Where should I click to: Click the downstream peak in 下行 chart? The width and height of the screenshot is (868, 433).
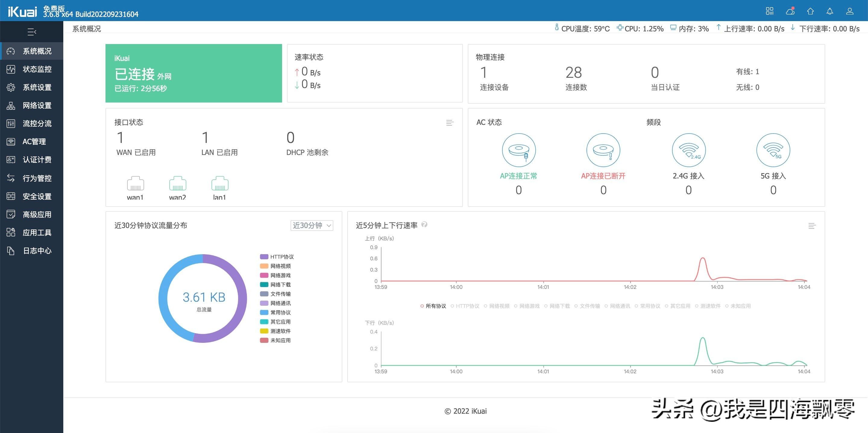(x=703, y=338)
